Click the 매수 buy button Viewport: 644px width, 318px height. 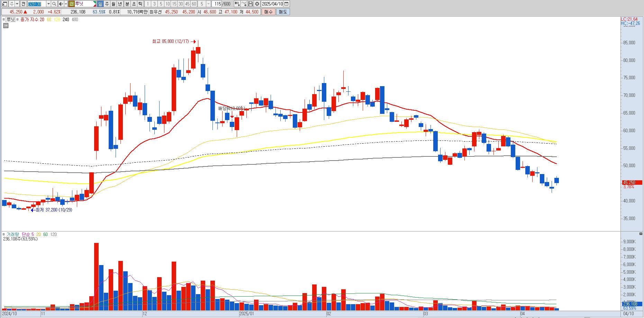(268, 12)
